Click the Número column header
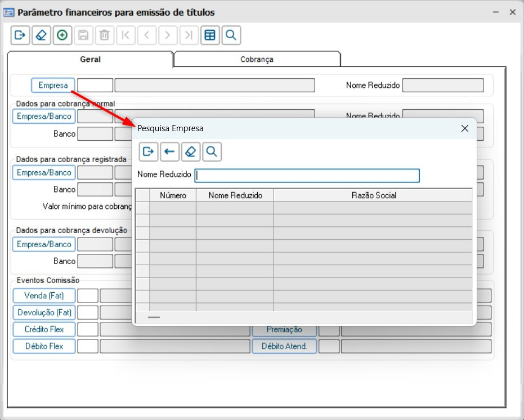Image resolution: width=524 pixels, height=420 pixels. (x=173, y=195)
